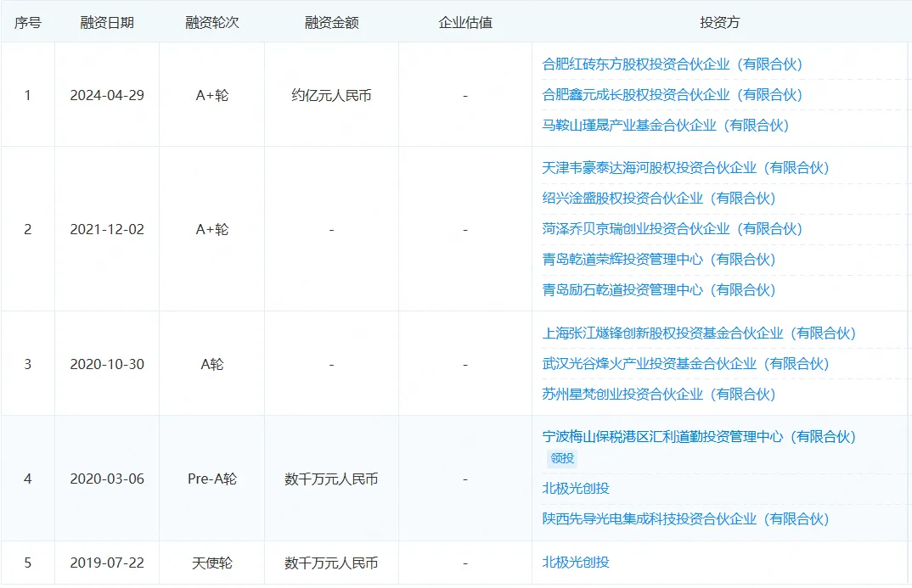The height and width of the screenshot is (588, 912).
Task: Click the 融资金额 column header
Action: point(331,23)
